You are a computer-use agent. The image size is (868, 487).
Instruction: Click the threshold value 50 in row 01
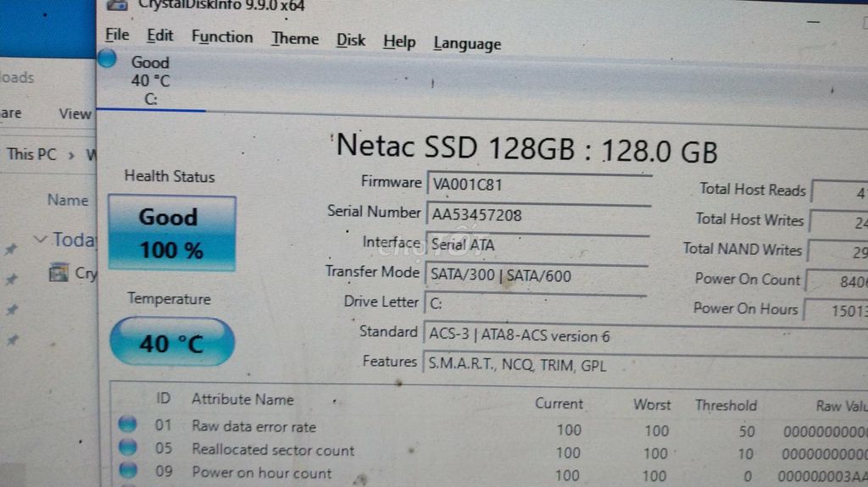[x=747, y=431]
